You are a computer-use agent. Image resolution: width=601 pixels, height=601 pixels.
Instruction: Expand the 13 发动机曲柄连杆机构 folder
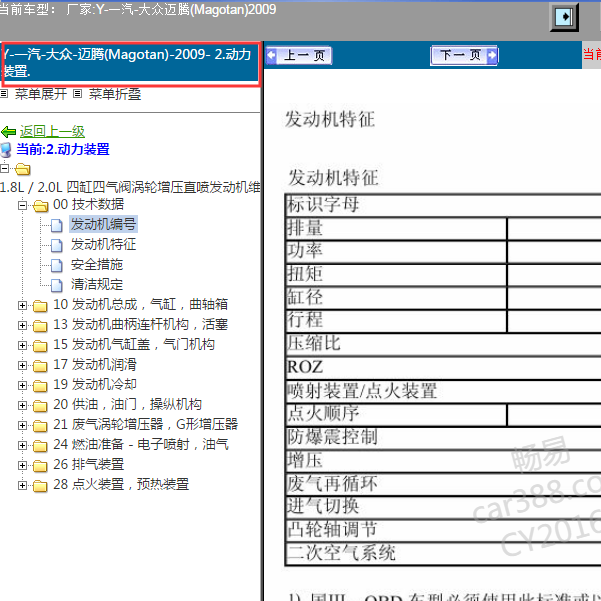point(22,325)
